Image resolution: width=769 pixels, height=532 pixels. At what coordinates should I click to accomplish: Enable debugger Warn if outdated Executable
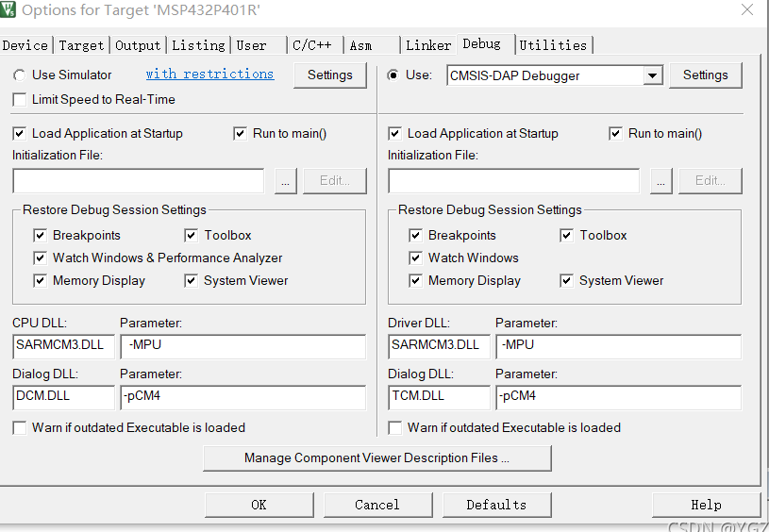[x=394, y=427]
